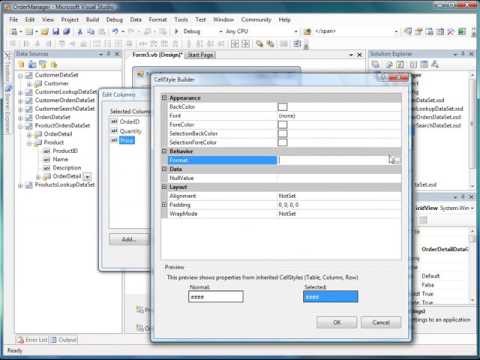Image resolution: width=480 pixels, height=360 pixels.
Task: Expand the ProductsLookupDataSet tree node
Action: click(20, 185)
